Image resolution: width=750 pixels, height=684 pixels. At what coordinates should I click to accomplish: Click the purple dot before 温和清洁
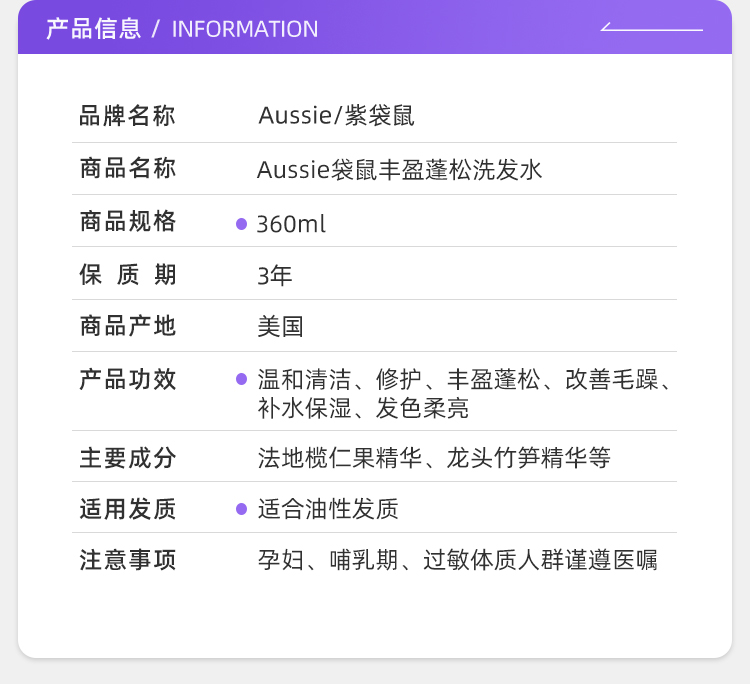point(241,379)
